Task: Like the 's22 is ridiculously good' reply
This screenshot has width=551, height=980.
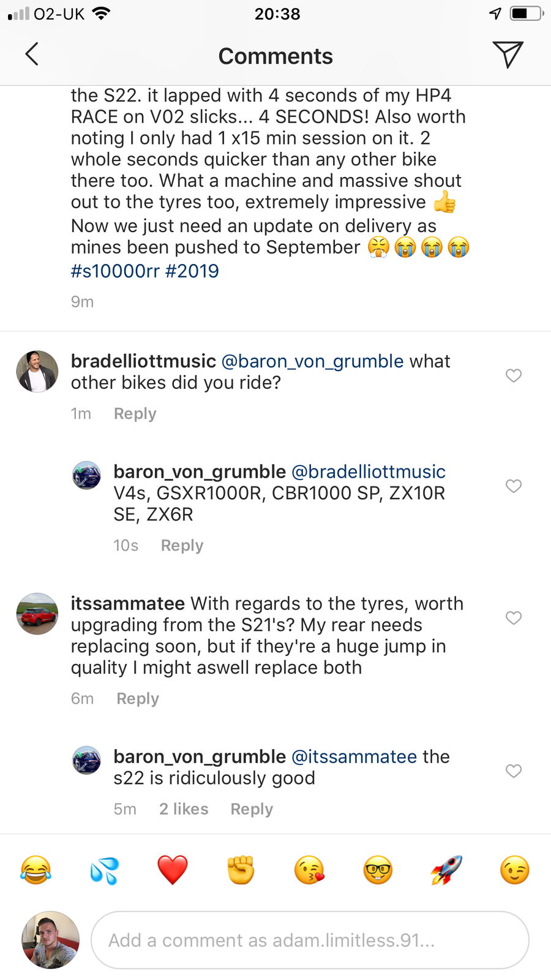Action: click(x=514, y=771)
